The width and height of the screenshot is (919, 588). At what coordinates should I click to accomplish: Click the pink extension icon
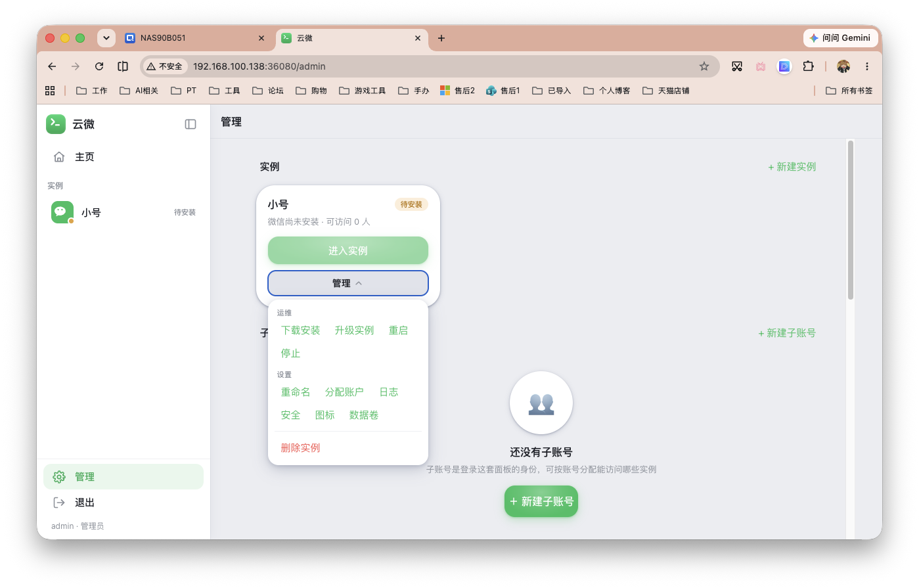[761, 66]
